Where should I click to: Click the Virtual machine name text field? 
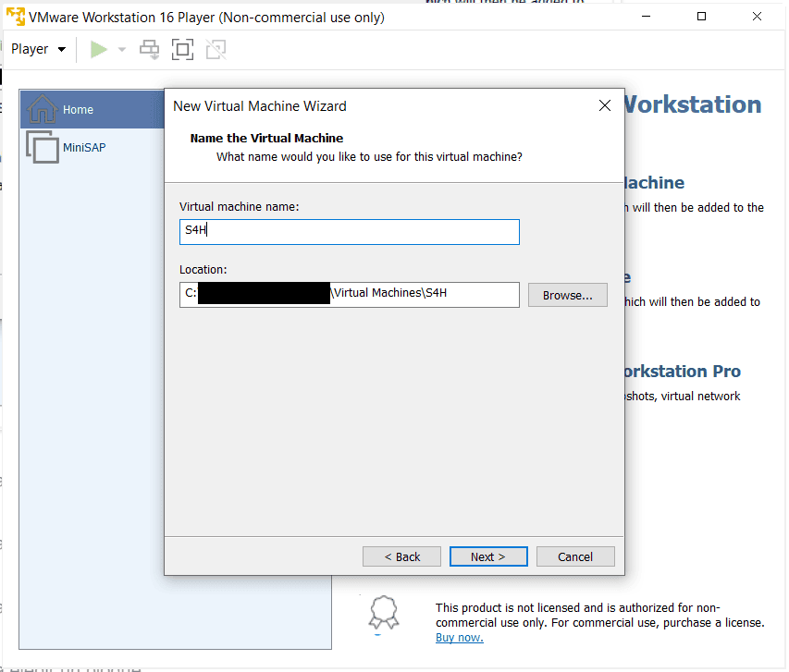(x=350, y=232)
